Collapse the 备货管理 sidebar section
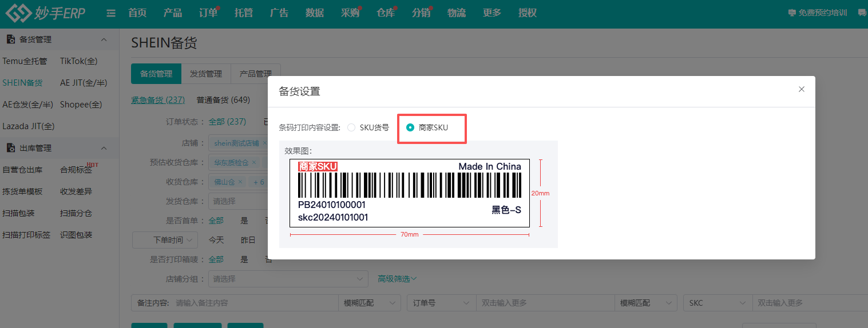 (x=104, y=39)
